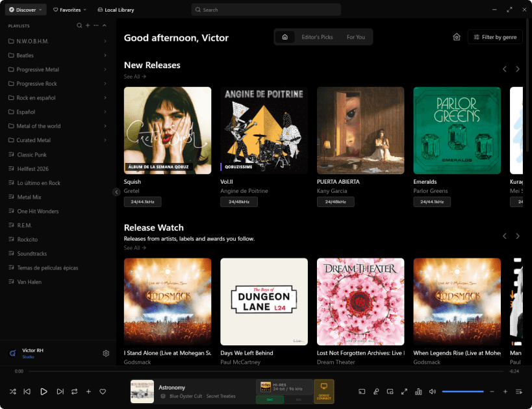Screen dimensions: 532x409
Task: Skip to next track
Action: 60,391
